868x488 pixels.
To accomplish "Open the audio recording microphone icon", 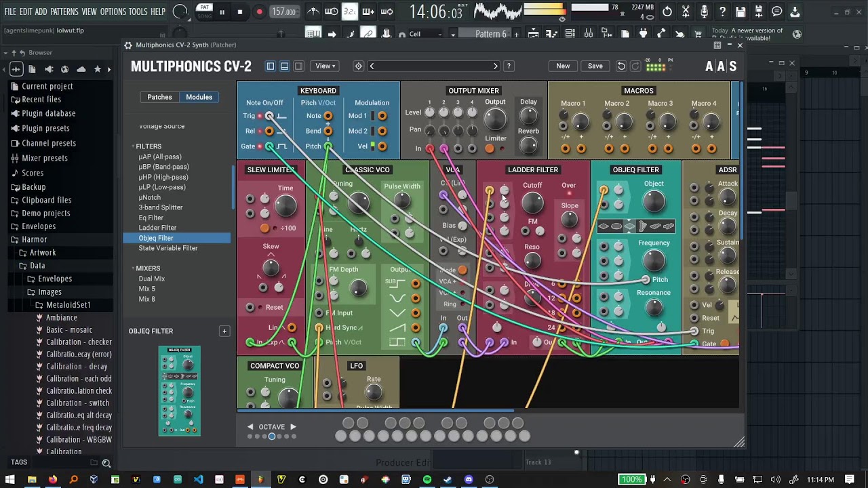I will click(704, 12).
